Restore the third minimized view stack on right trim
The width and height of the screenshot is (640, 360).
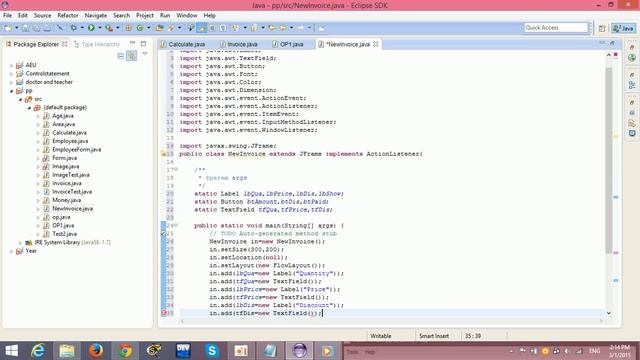[632, 102]
